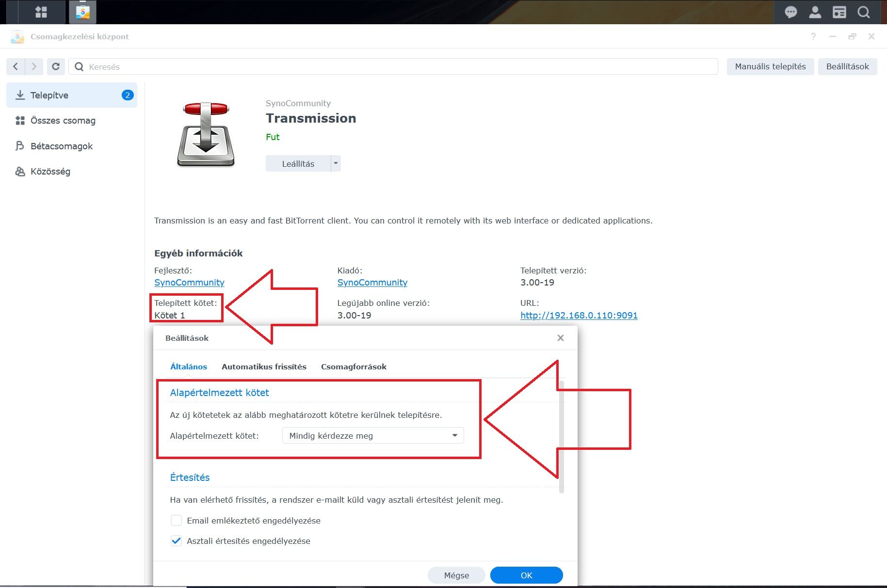Viewport: 887px width, 588px height.
Task: Click the Transmission package title
Action: (311, 118)
